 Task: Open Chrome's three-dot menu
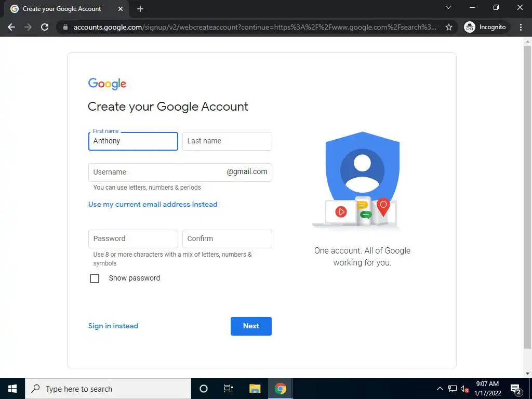coord(521,27)
